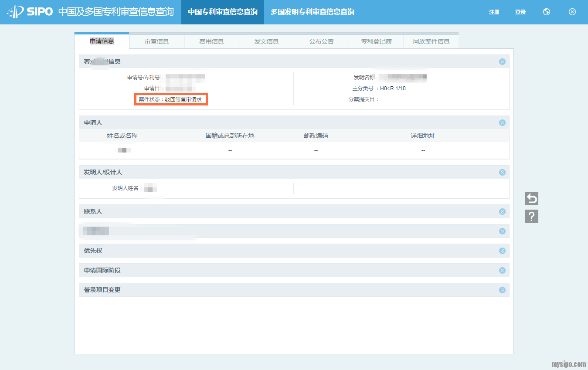Collapse the 著录项目信息 section
This screenshot has width=588, height=370.
[x=502, y=62]
